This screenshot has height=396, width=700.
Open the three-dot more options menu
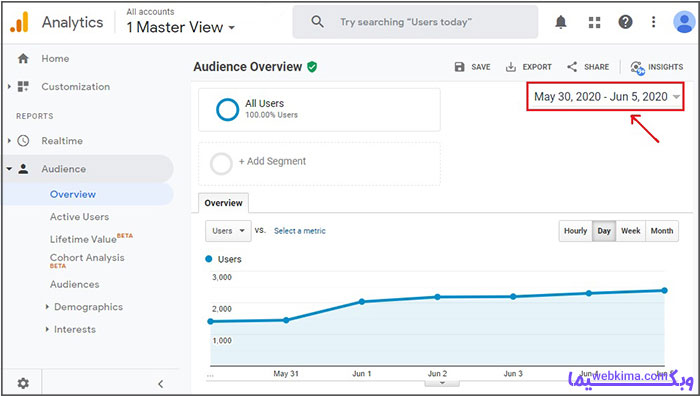(654, 22)
